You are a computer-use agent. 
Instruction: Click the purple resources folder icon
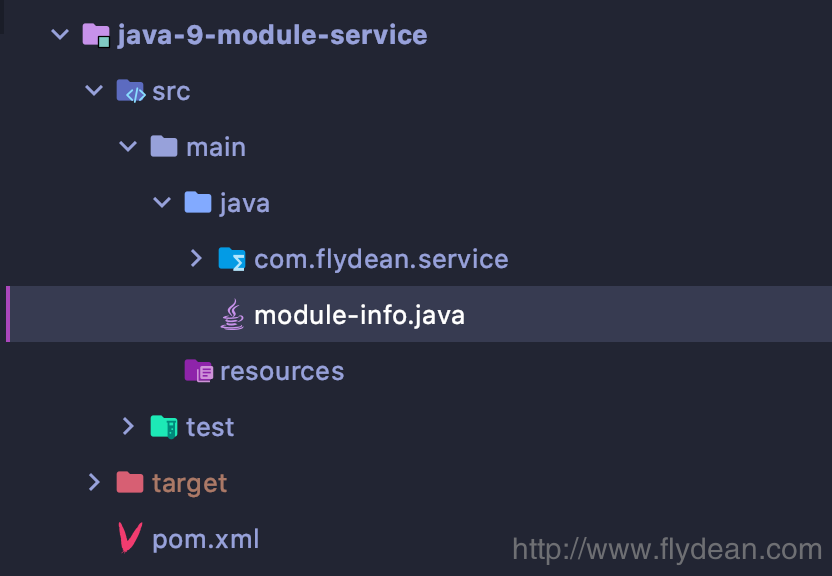(x=198, y=372)
